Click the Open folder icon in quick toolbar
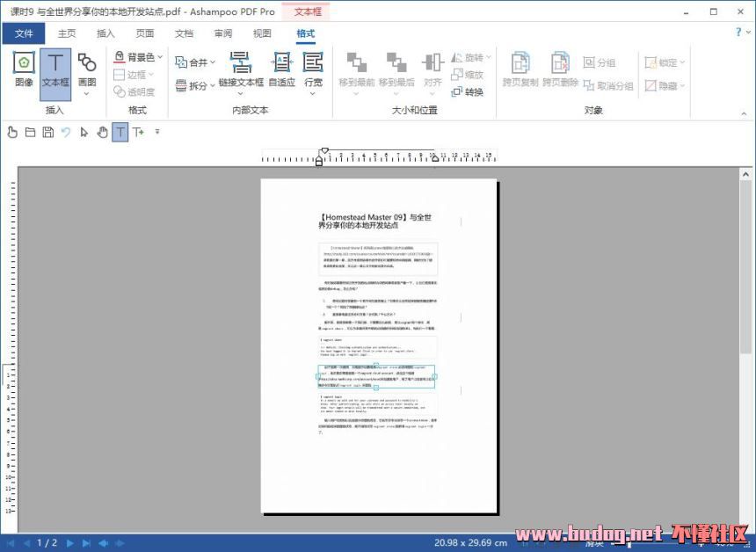Screen dimensions: 756x552 click(x=30, y=132)
